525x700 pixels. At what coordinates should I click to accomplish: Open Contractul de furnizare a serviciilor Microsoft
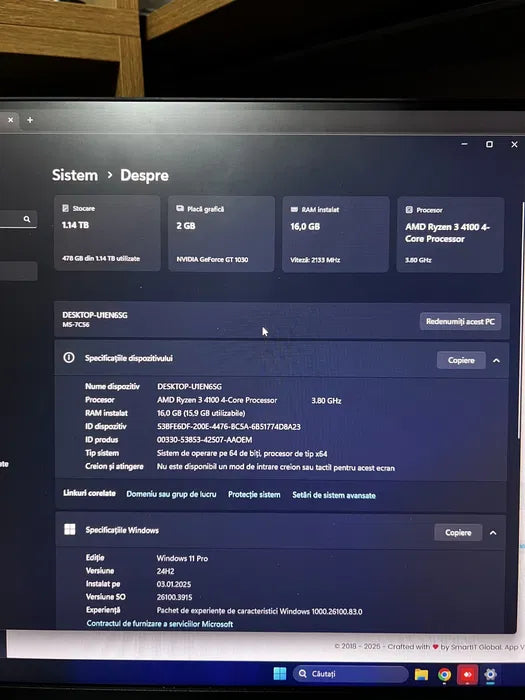point(160,624)
